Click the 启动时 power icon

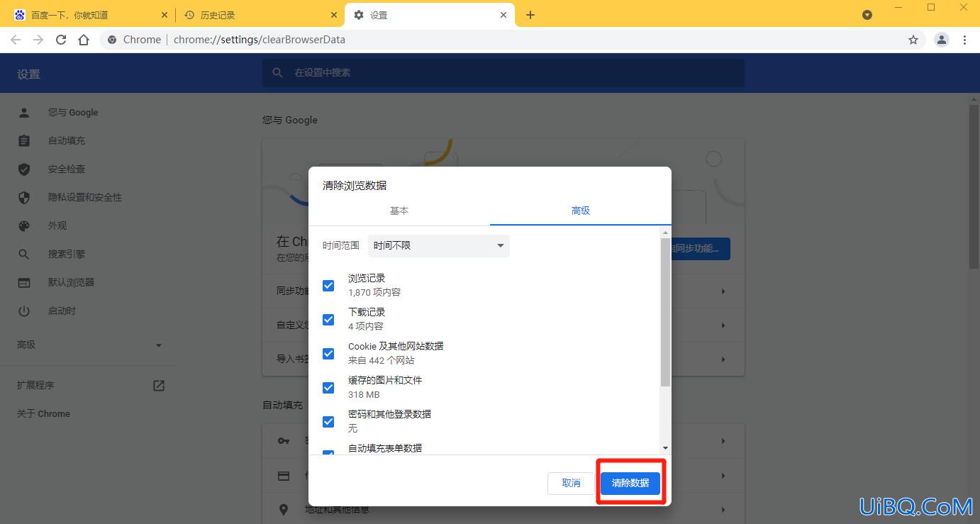coord(24,311)
